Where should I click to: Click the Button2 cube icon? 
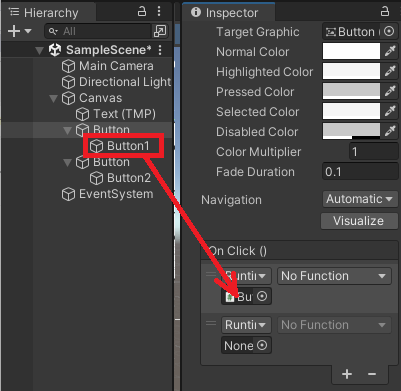pos(96,178)
